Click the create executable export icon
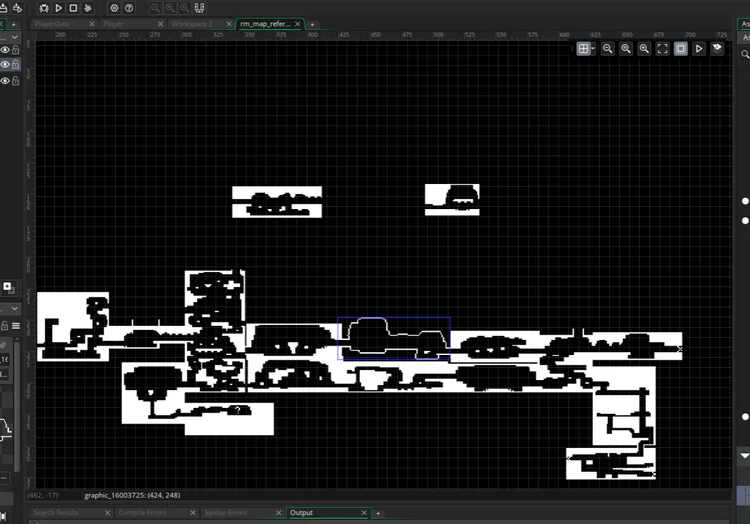This screenshot has width=750, height=524. [x=17, y=8]
